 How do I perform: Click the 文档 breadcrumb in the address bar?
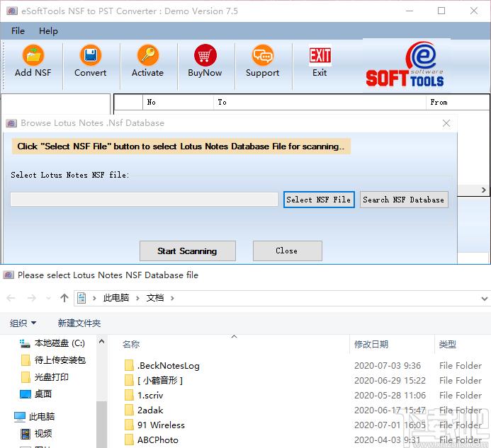[x=155, y=298]
